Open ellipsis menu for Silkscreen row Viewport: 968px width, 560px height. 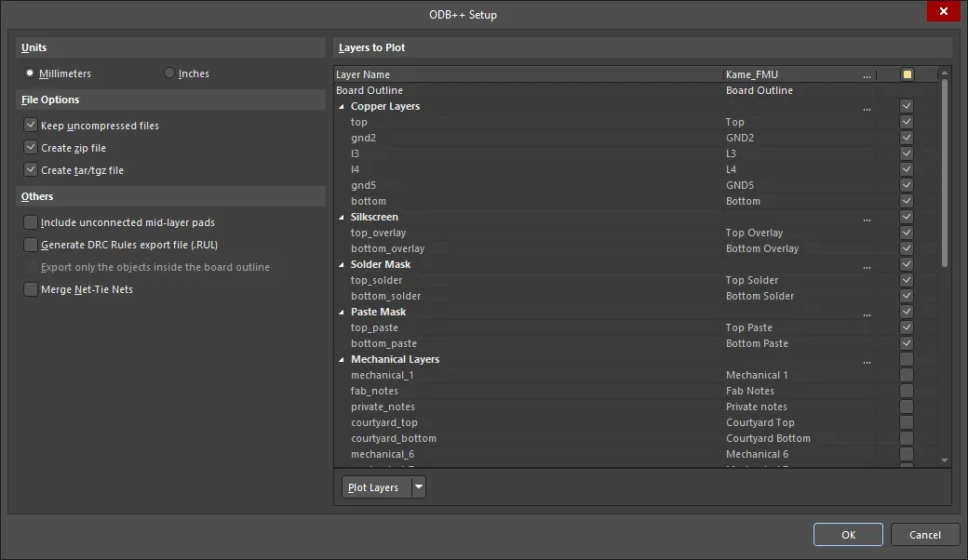[x=867, y=219]
